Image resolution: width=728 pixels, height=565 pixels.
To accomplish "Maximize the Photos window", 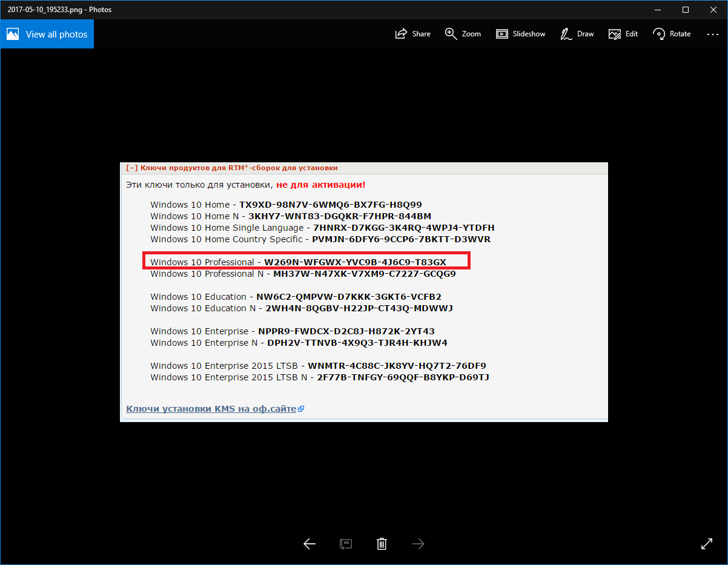I will tap(685, 10).
